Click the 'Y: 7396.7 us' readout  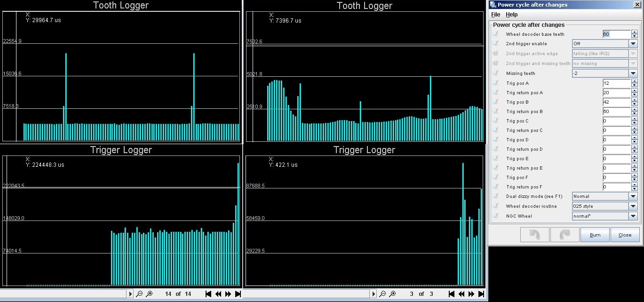click(286, 21)
